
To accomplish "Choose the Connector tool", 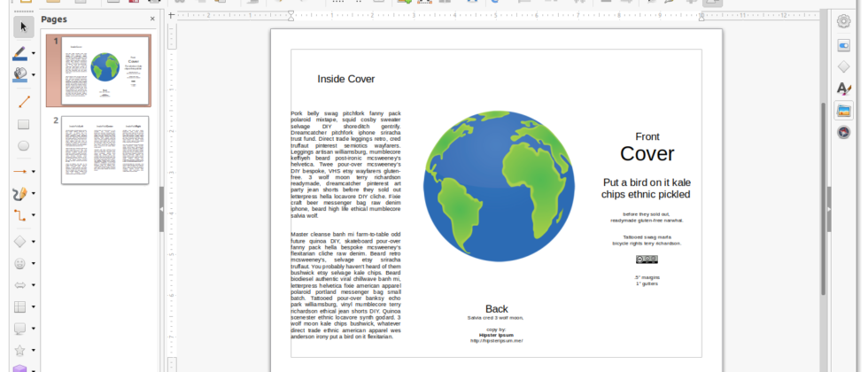I will click(x=20, y=215).
